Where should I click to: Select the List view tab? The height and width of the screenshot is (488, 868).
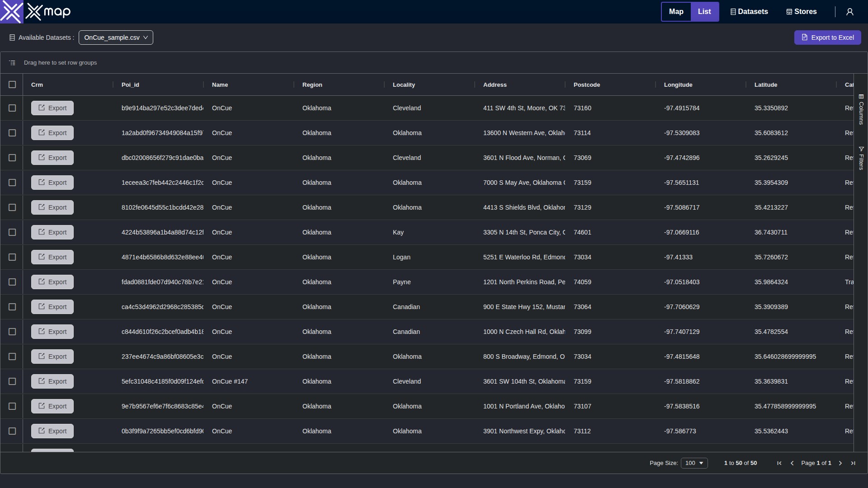pyautogui.click(x=705, y=11)
